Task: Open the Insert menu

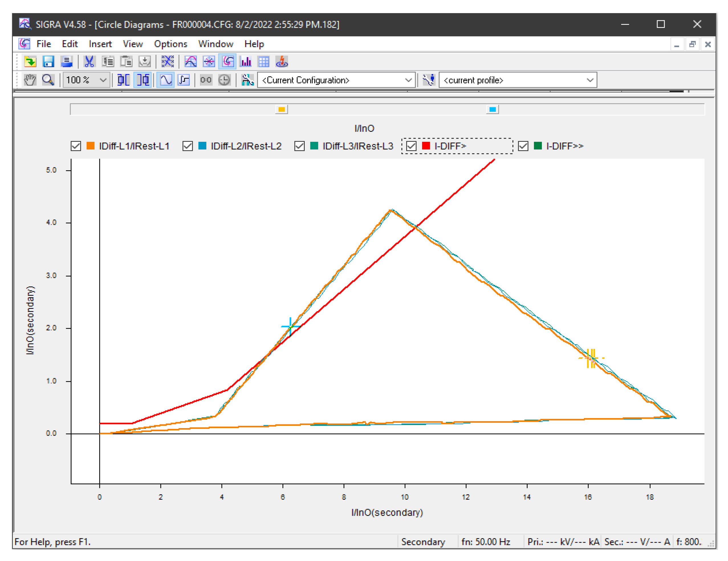Action: [x=100, y=44]
